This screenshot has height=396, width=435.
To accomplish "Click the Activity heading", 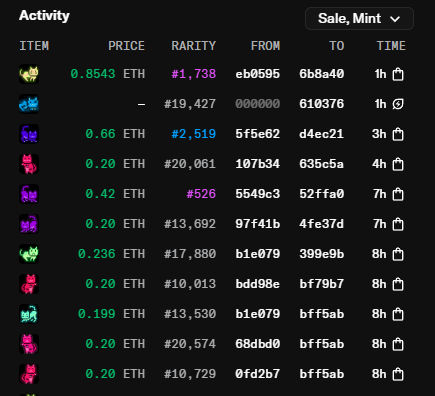I will 44,16.
